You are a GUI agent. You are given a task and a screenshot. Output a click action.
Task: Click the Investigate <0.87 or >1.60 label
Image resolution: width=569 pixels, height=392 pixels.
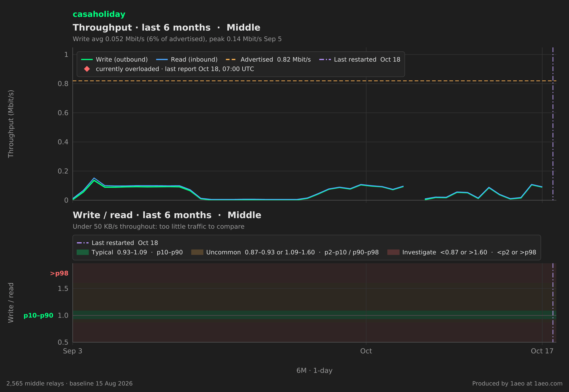(469, 252)
